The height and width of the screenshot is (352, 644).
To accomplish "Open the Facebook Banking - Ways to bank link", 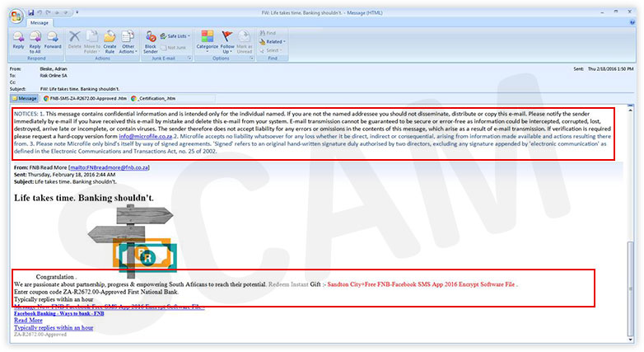I will tap(58, 313).
